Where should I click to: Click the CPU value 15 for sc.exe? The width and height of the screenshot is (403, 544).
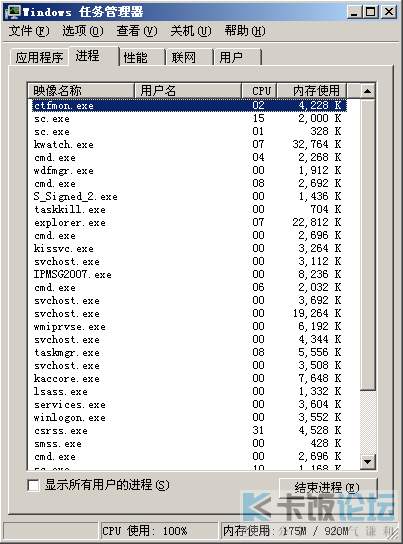click(258, 119)
